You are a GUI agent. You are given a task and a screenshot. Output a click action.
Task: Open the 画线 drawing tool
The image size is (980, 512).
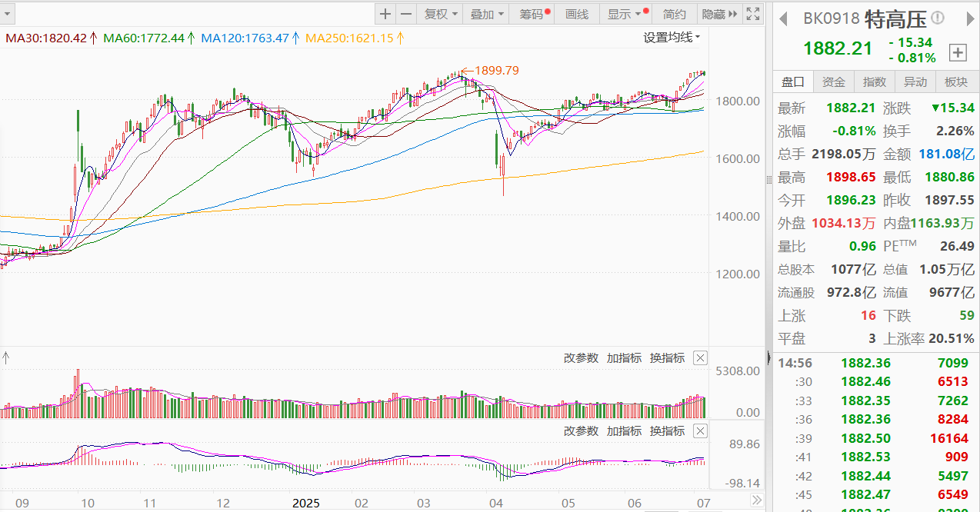coord(576,14)
